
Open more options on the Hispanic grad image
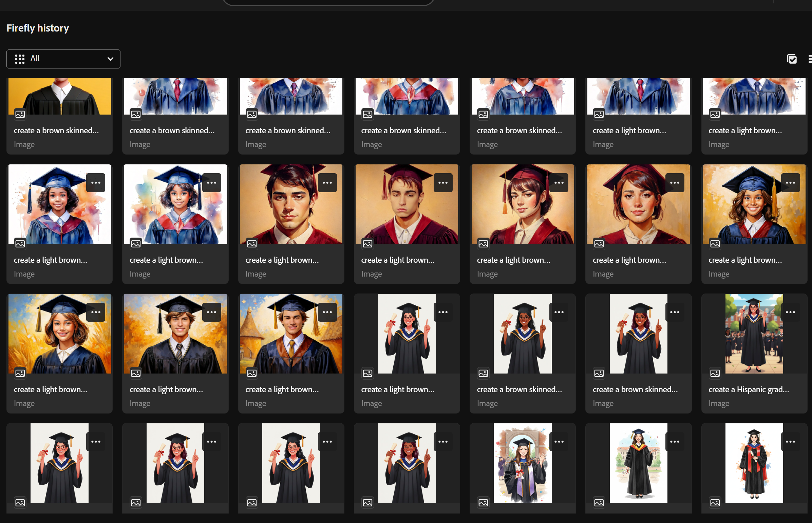click(x=790, y=312)
